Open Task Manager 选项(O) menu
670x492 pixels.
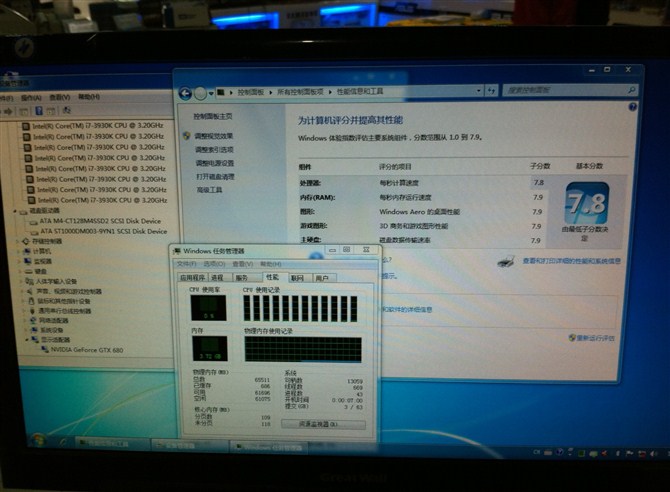pos(214,264)
